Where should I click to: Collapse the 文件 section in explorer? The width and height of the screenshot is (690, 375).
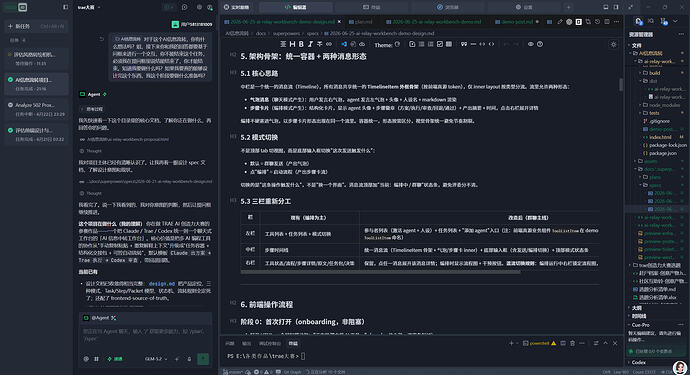tap(636, 45)
